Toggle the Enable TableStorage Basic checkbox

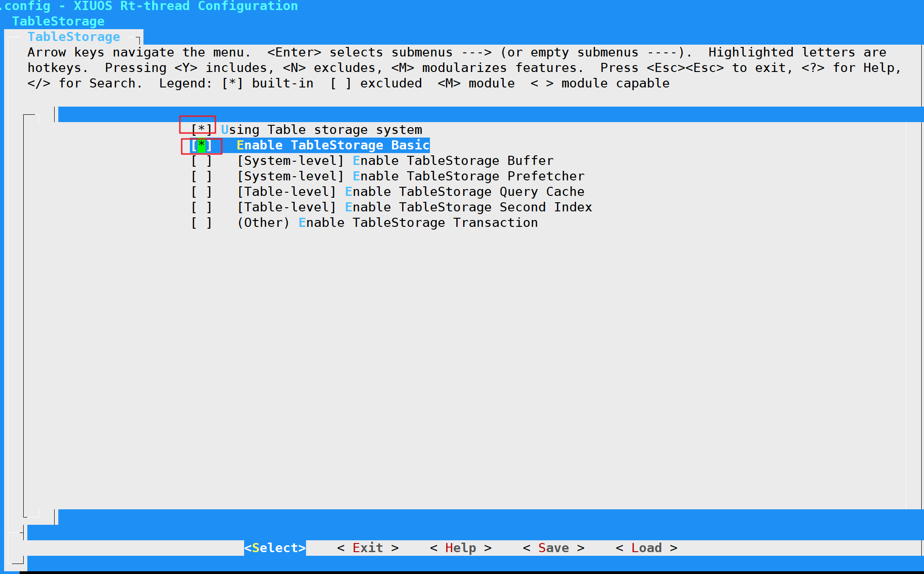pos(202,145)
